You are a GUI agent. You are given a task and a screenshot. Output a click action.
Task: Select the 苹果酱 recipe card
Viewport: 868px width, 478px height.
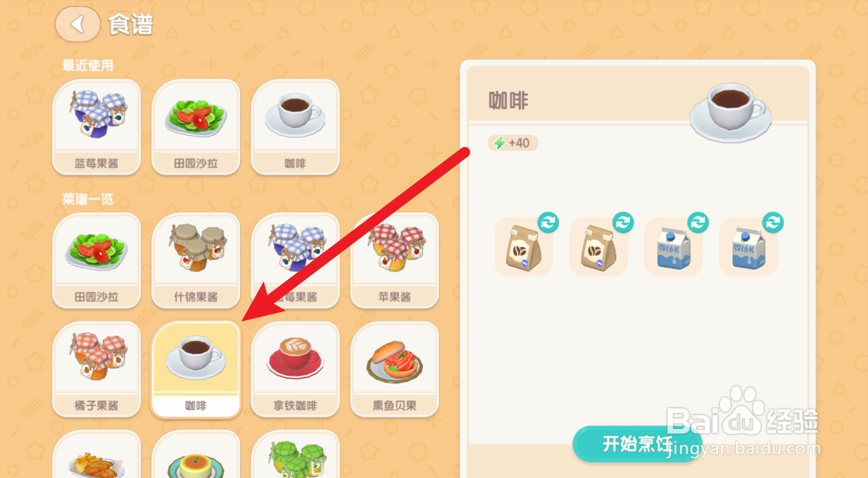click(x=395, y=260)
